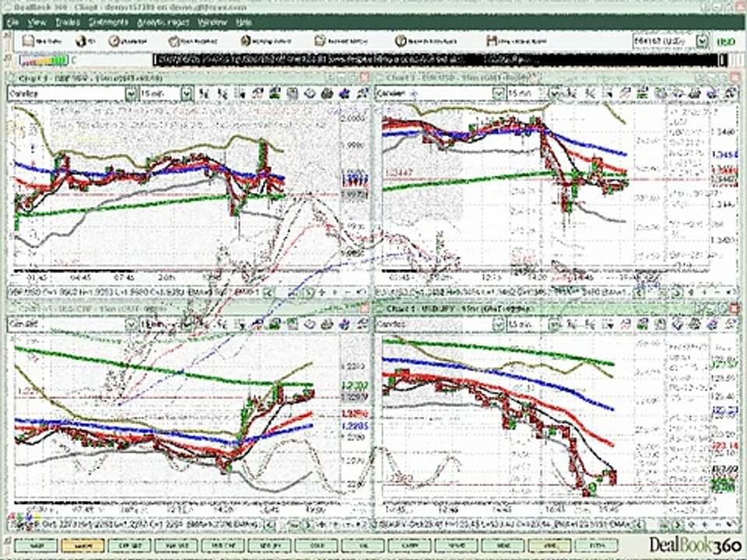The width and height of the screenshot is (747, 560).
Task: Click the printer icon in EUR/USD chart toolbar
Action: 695,94
